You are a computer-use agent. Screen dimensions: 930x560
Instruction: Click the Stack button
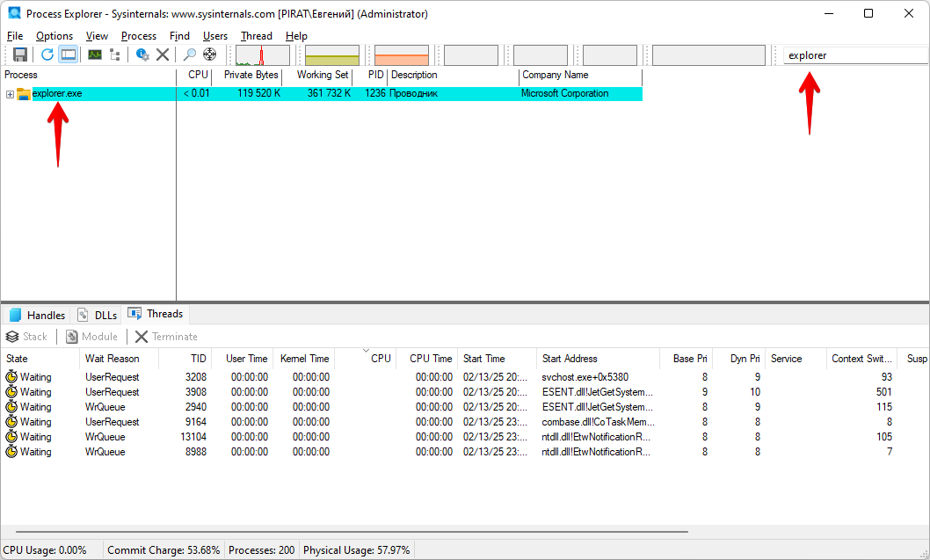tap(26, 337)
